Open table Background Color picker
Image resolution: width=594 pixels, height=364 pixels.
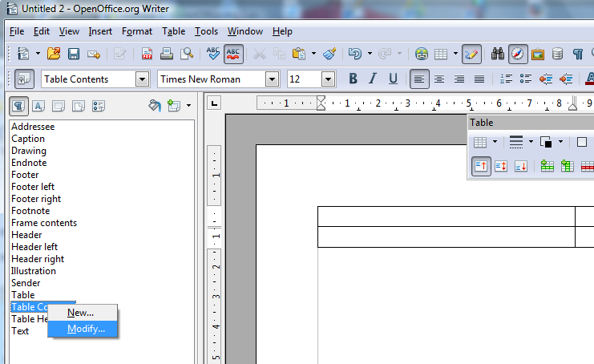tap(546, 143)
